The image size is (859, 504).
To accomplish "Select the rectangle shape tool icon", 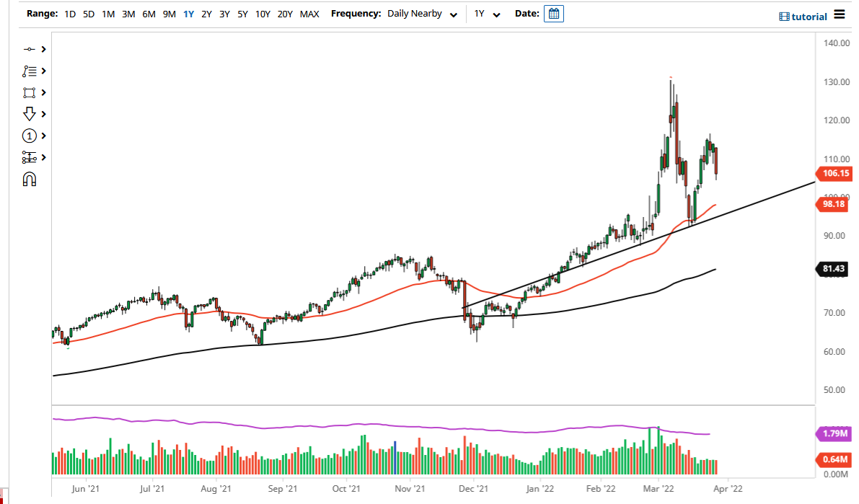I will click(x=29, y=92).
